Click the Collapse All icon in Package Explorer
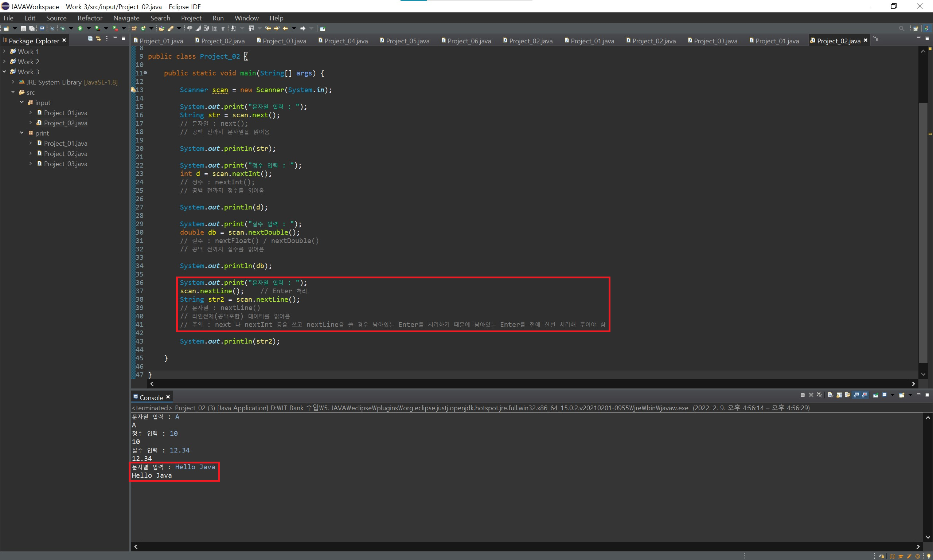The image size is (933, 560). point(90,39)
